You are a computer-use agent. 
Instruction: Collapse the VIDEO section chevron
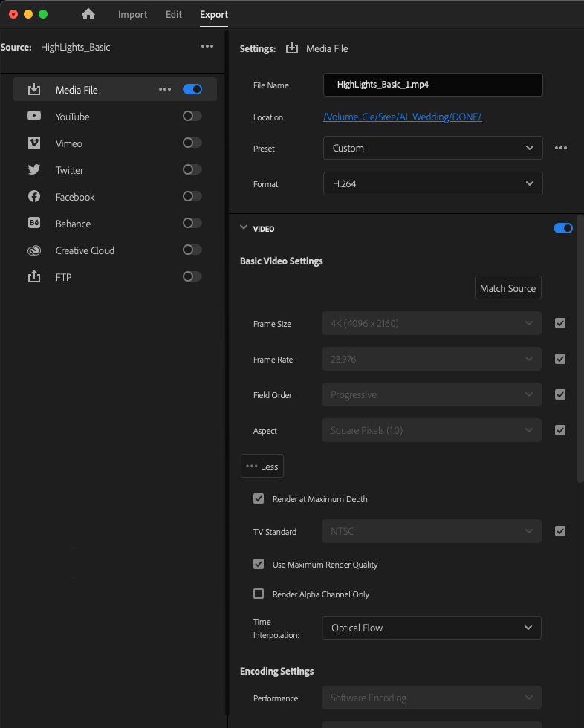click(244, 227)
